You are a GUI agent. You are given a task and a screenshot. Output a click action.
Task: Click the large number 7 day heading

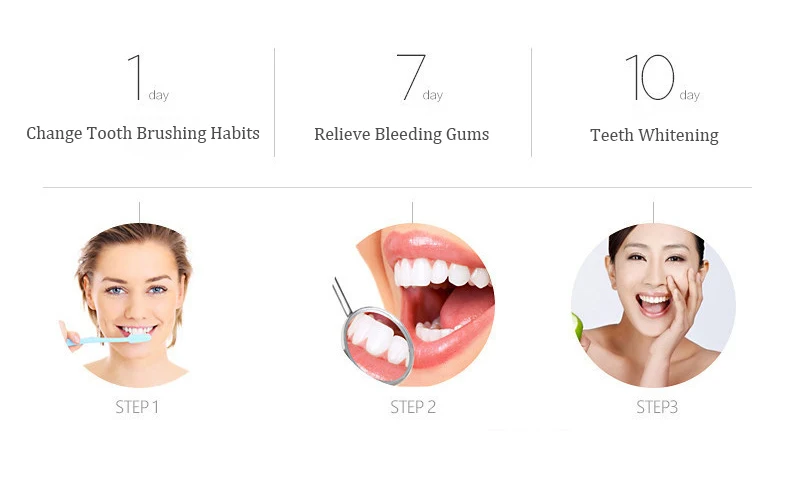tap(420, 78)
